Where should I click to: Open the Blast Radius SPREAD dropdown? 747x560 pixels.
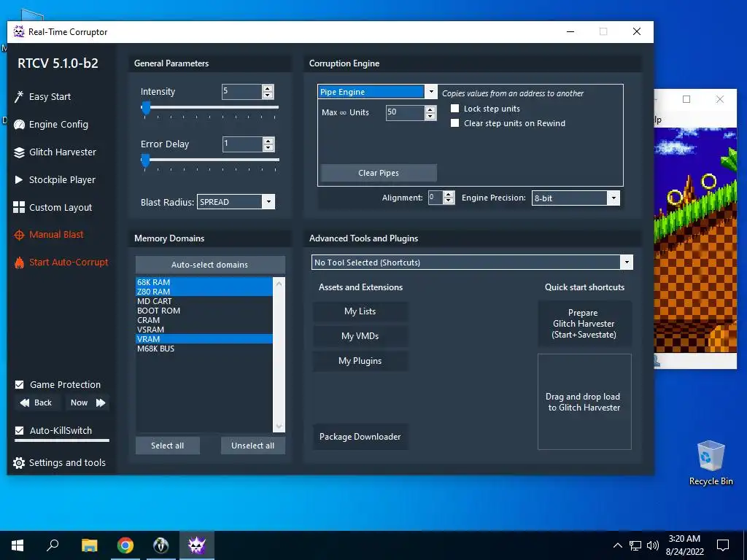[x=268, y=202]
